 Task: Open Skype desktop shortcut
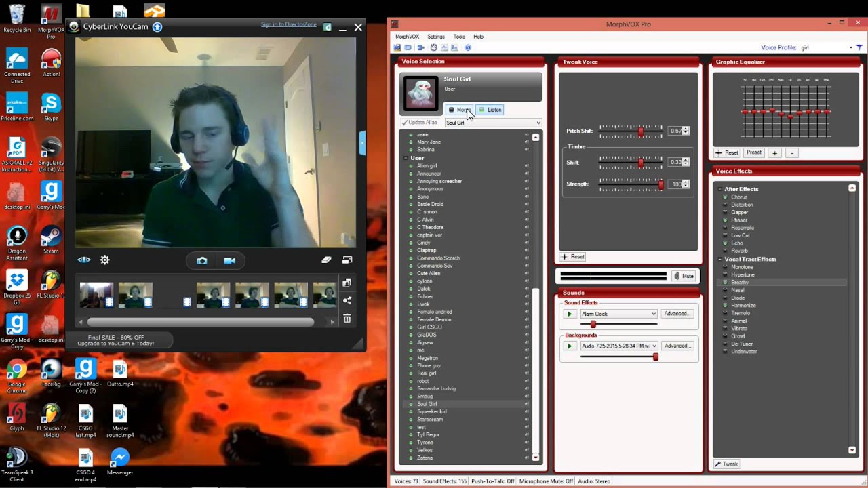click(x=52, y=107)
